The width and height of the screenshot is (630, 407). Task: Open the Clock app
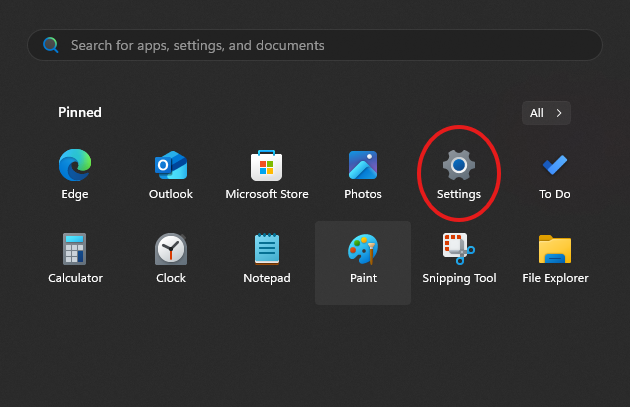pyautogui.click(x=171, y=258)
